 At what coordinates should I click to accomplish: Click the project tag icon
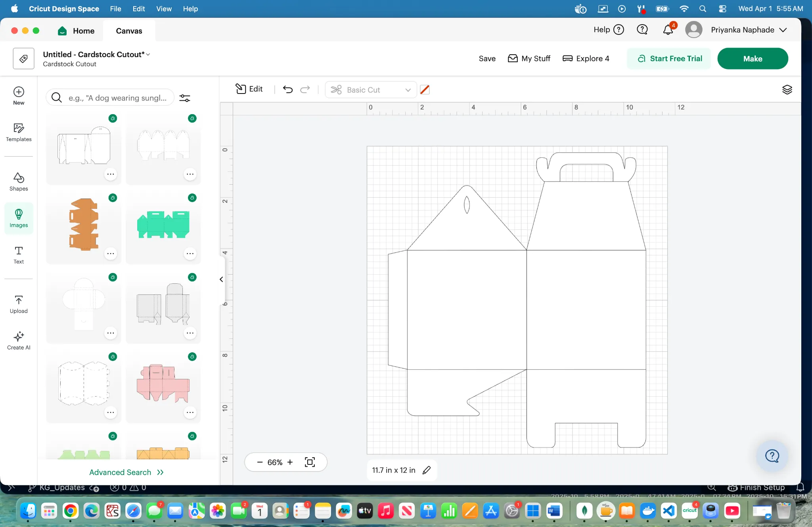(x=23, y=59)
